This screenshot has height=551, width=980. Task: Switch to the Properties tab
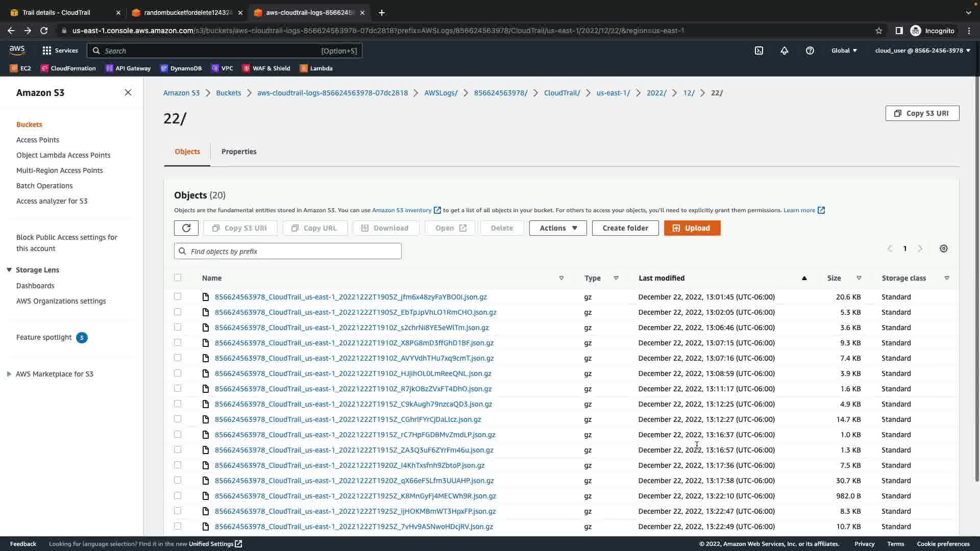tap(239, 152)
